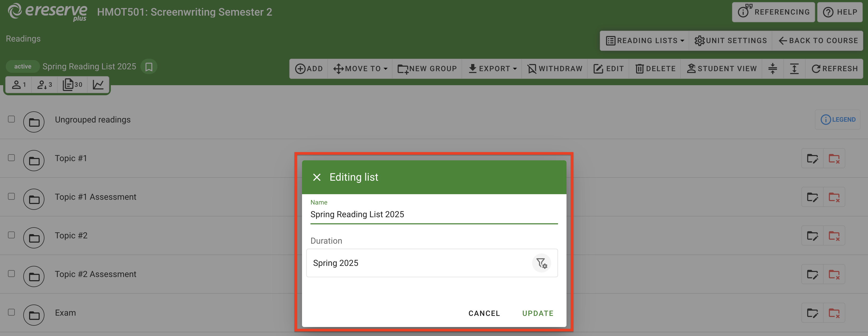Collapse all reading groups with the compress icon

tap(772, 69)
